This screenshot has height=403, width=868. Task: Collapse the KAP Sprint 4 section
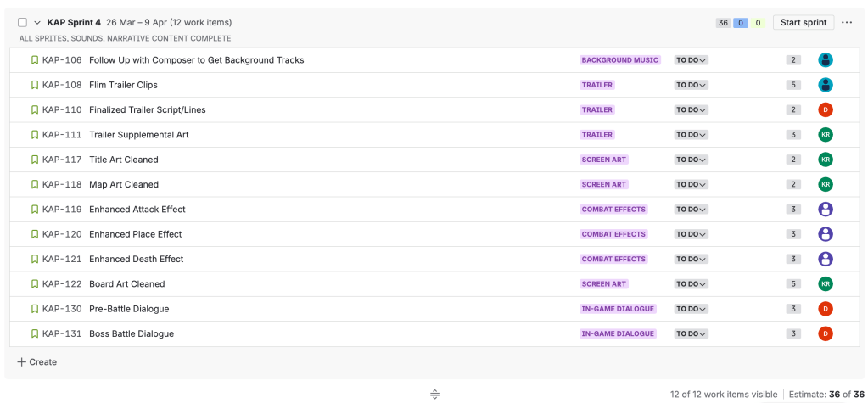(37, 23)
